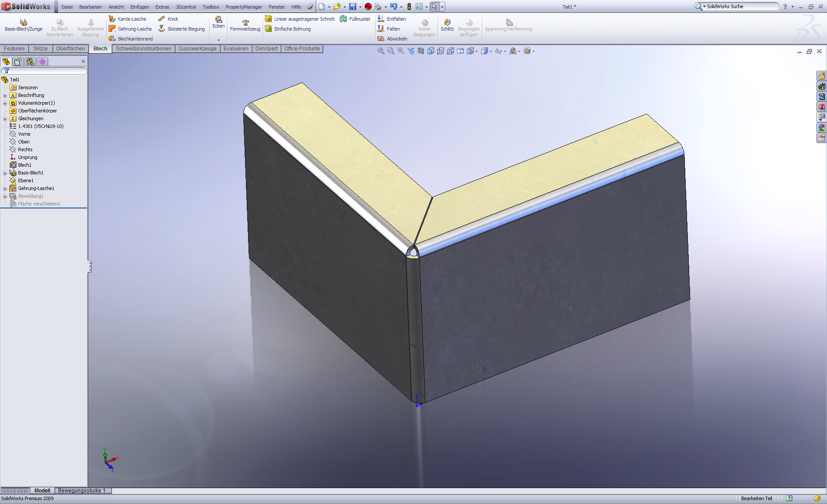Open the Appearances color sphere in task pane
Viewport: 827px width, 504px height.
pos(821,128)
